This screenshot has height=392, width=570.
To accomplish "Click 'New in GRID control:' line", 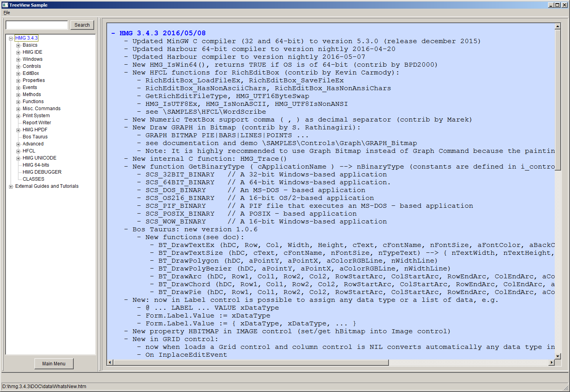I will [x=175, y=339].
